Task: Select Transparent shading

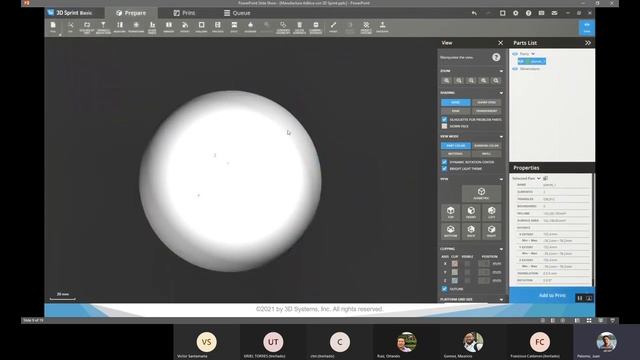Action: point(487,111)
